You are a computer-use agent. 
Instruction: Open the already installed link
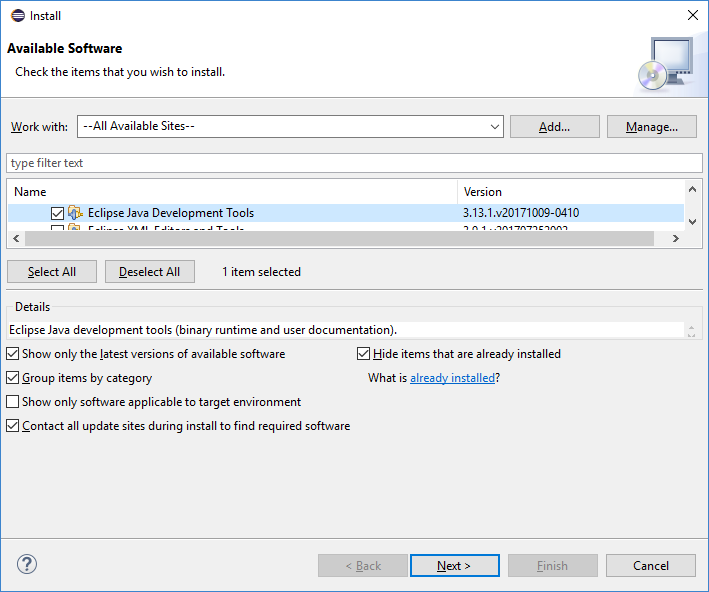pos(452,378)
